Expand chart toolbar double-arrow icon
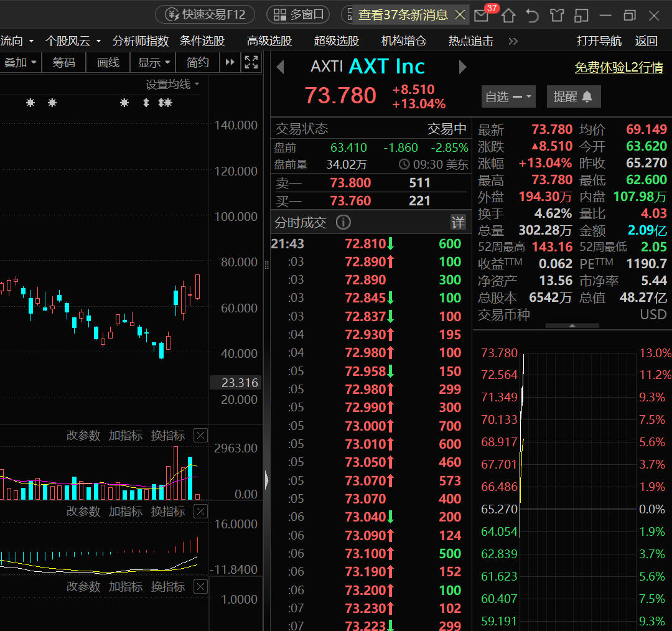The height and width of the screenshot is (631, 672). pos(230,63)
